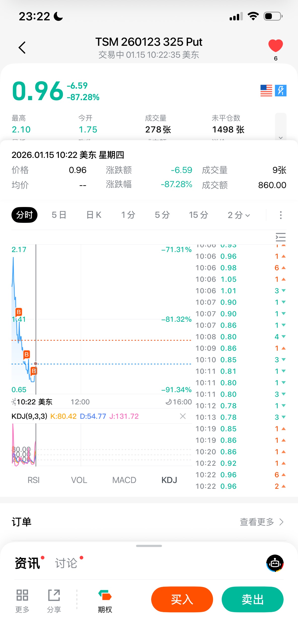This screenshot has width=298, height=644.
Task: Tap the US flag market icon
Action: [266, 90]
